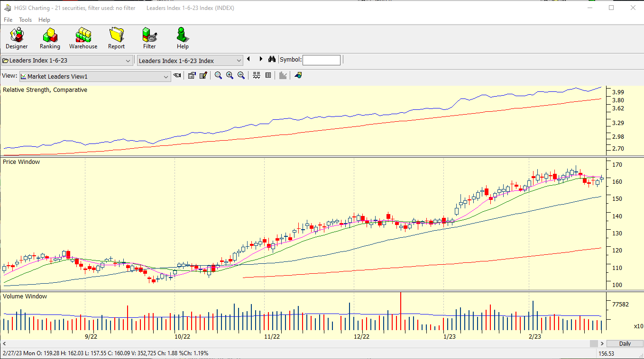This screenshot has width=644, height=359.
Task: Click the '3.99' relative strength axis value
Action: tap(618, 92)
